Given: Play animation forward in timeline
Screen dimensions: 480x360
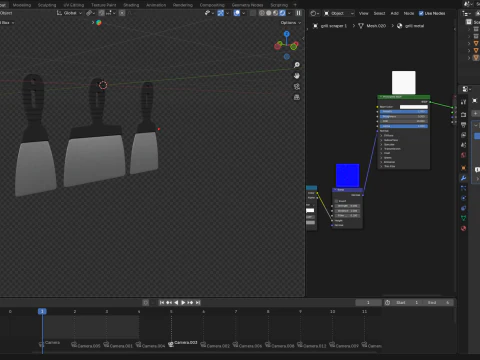Looking at the screenshot, I should pyautogui.click(x=183, y=303).
